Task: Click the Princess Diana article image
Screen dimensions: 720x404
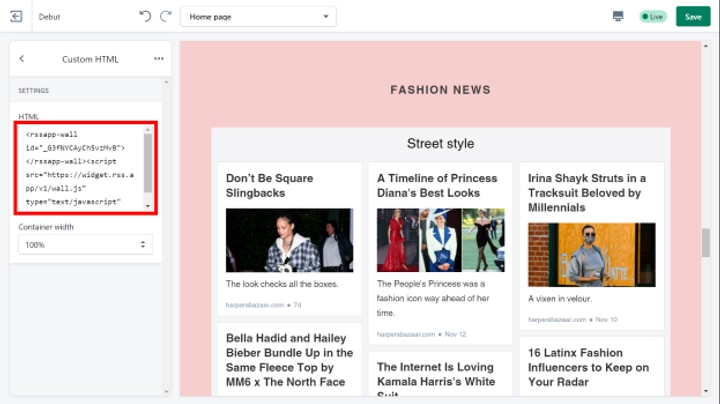Action: pos(440,240)
